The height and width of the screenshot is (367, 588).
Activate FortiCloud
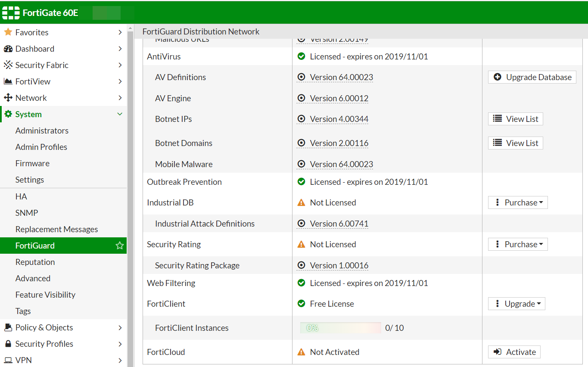click(514, 352)
